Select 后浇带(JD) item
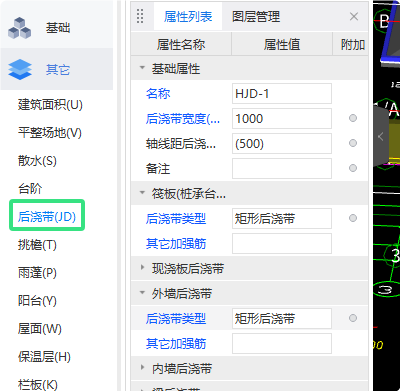400x391 pixels. coord(47,217)
